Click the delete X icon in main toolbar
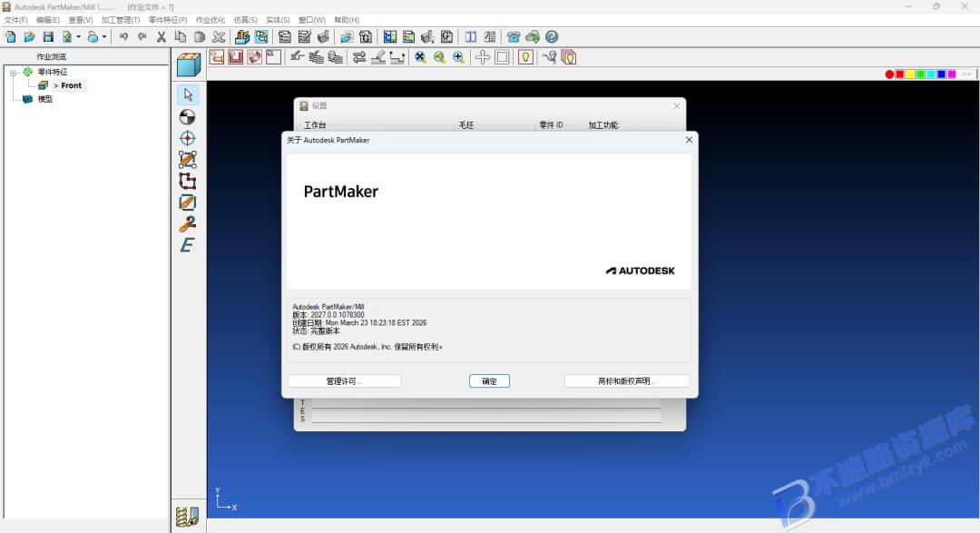Image resolution: width=980 pixels, height=533 pixels. pos(218,37)
